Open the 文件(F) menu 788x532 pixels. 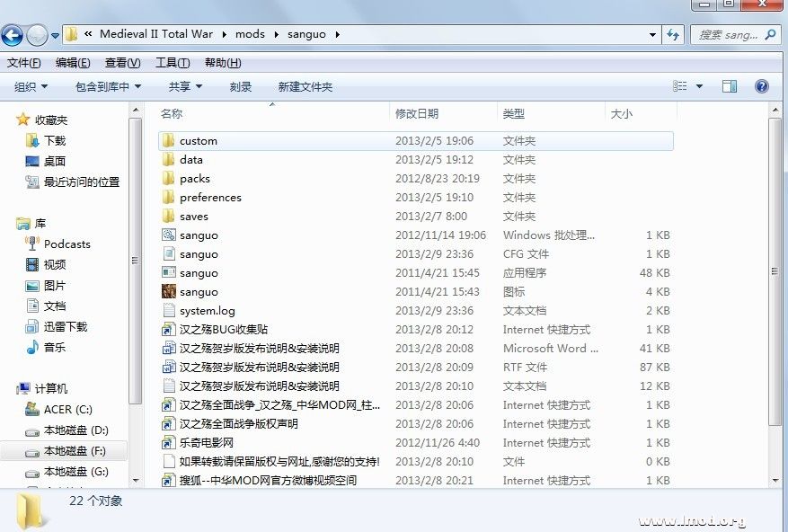(24, 63)
